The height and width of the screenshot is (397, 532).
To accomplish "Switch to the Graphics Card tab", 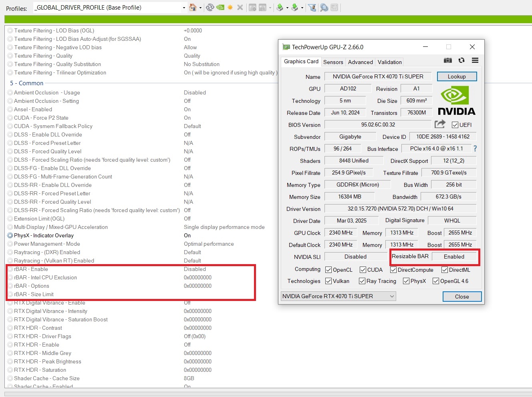I will click(x=301, y=61).
